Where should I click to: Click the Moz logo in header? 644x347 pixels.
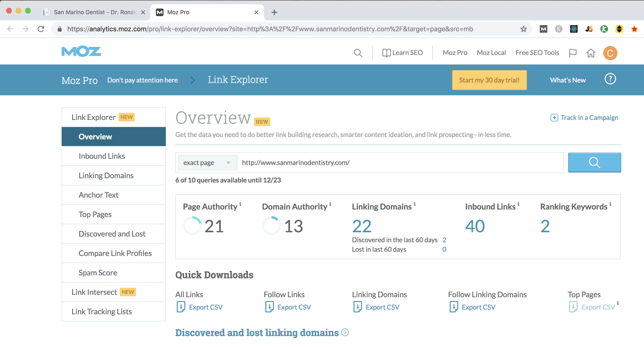[81, 52]
